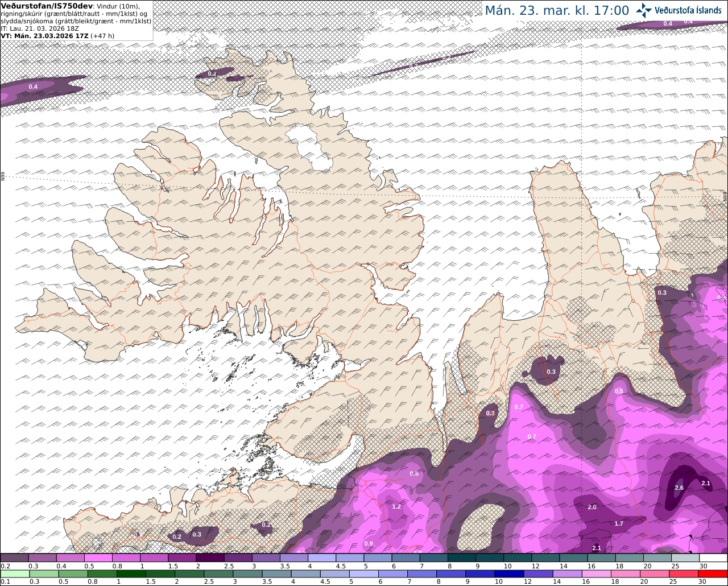Select the VT: Mán. 23.03.2026 17Z line
The width and height of the screenshot is (728, 586).
click(57, 35)
